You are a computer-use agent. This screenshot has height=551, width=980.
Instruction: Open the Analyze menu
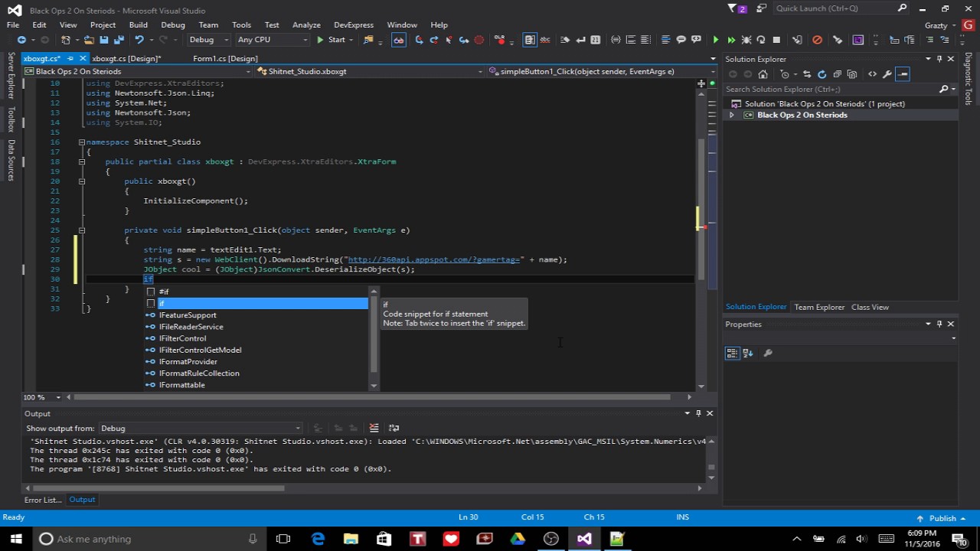pos(306,24)
